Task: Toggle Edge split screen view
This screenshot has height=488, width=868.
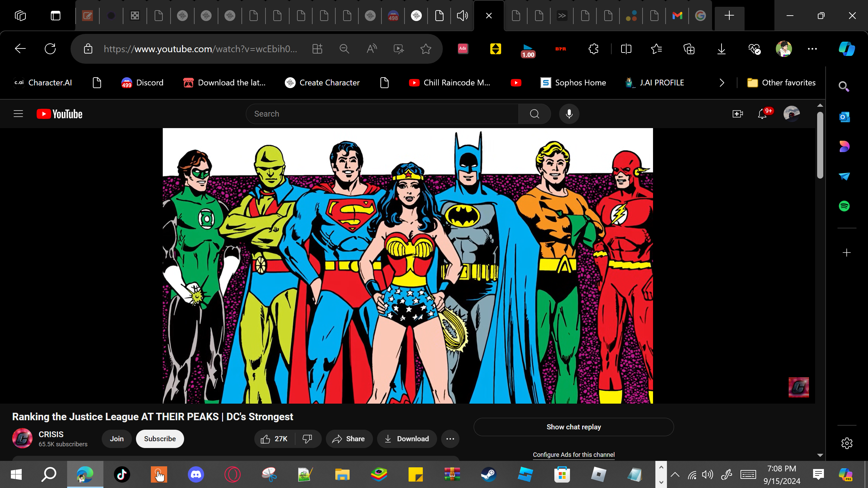Action: [x=626, y=49]
